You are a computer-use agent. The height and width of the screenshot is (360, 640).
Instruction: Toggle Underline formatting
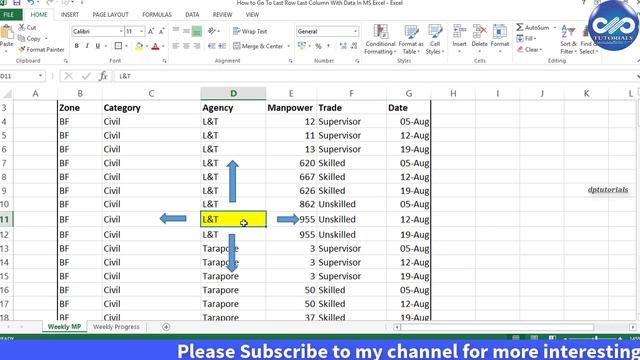(98, 46)
